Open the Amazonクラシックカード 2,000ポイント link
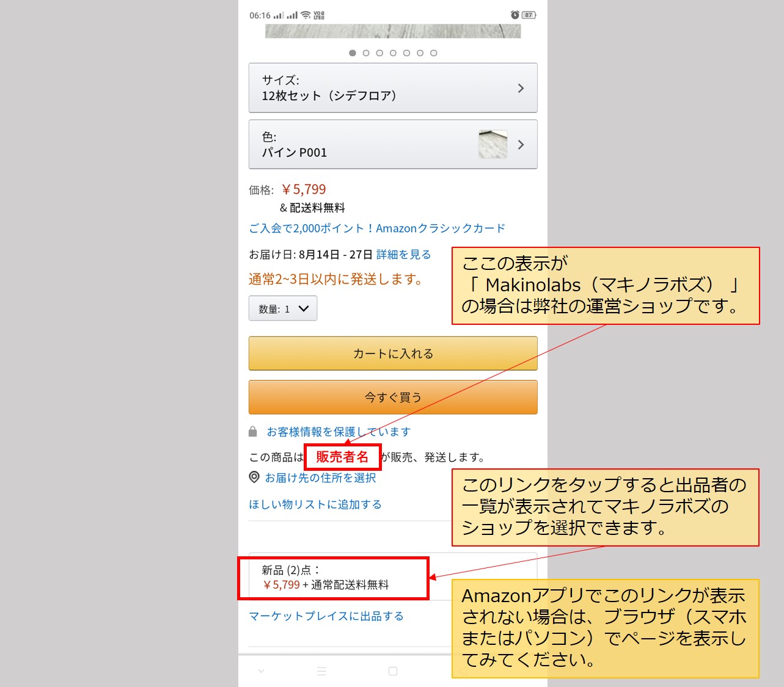The image size is (784, 687). (377, 228)
